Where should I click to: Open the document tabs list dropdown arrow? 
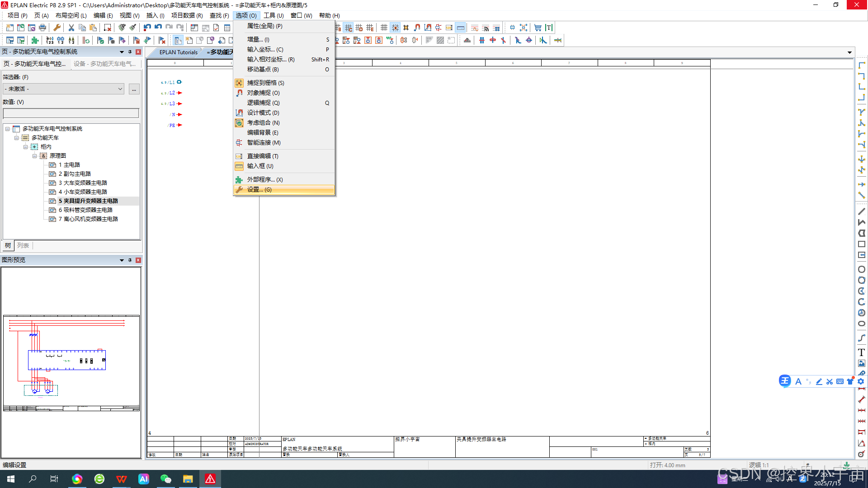click(849, 52)
